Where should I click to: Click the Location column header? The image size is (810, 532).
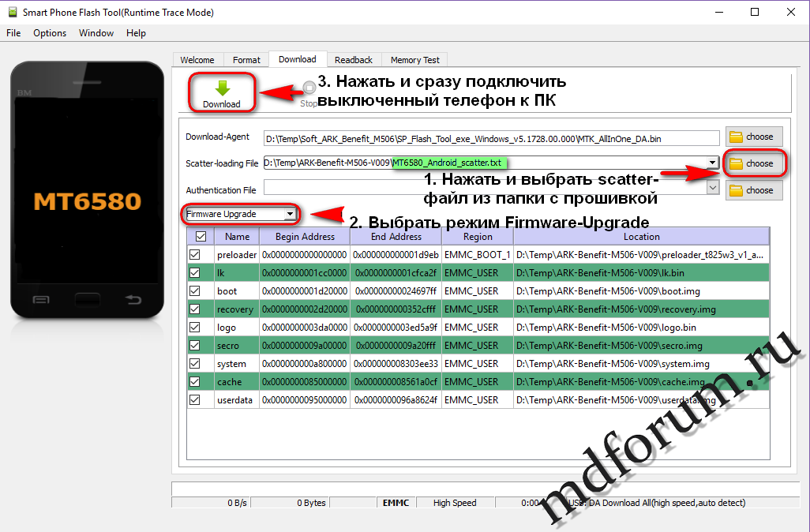coord(641,236)
